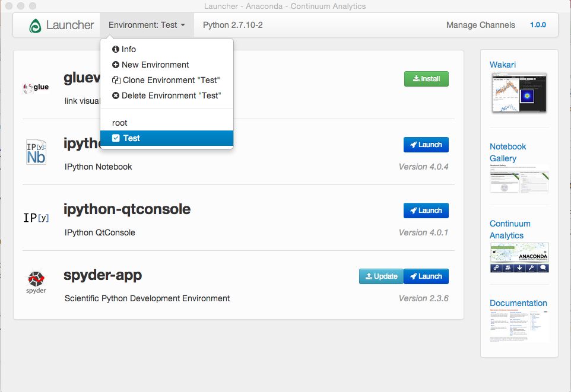This screenshot has height=392, width=571.
Task: Open the Documentation link
Action: point(518,303)
